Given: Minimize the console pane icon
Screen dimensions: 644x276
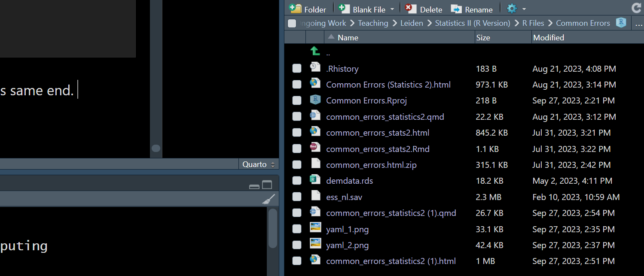Looking at the screenshot, I should click(254, 186).
